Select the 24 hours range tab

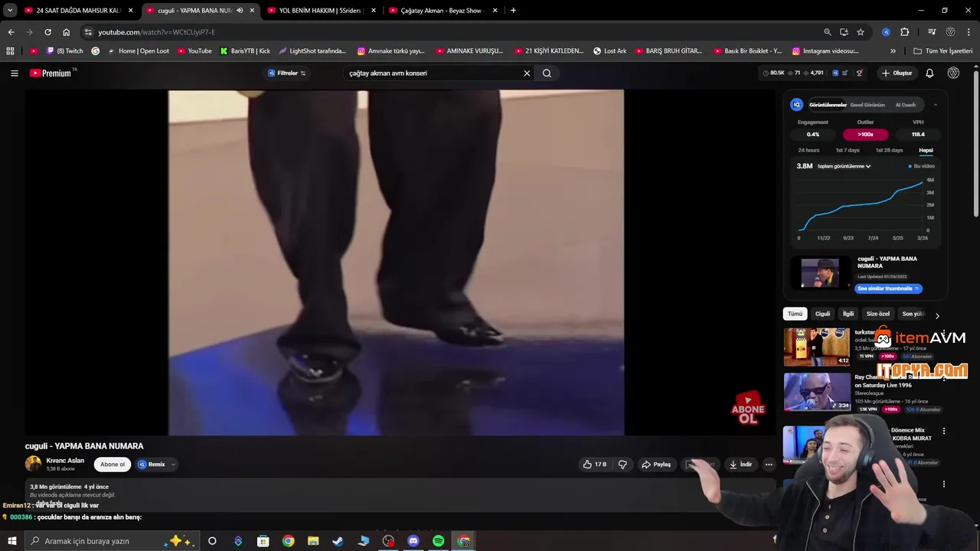coord(808,150)
